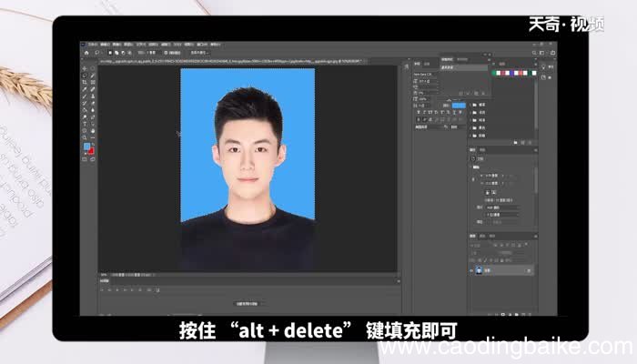
Task: Open the Timeline panel menu
Action: [x=399, y=281]
